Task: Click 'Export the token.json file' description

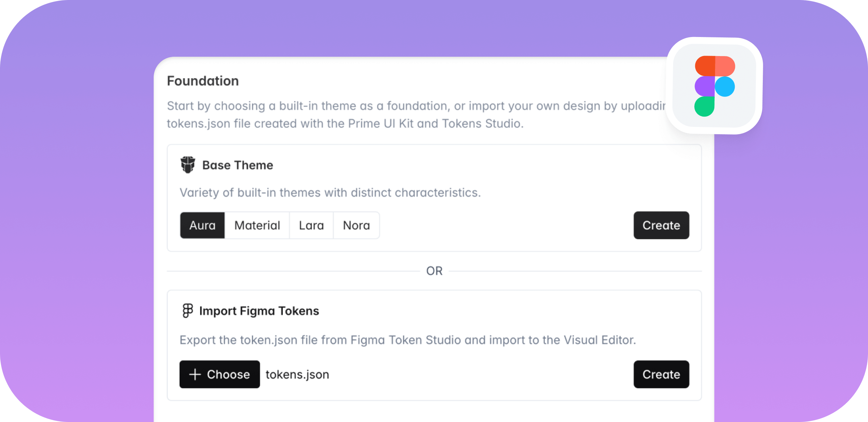Action: pos(408,340)
